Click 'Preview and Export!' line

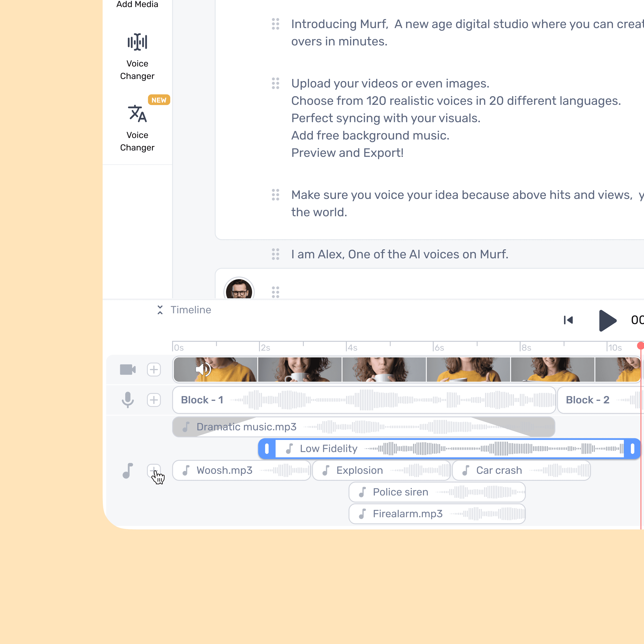click(347, 153)
